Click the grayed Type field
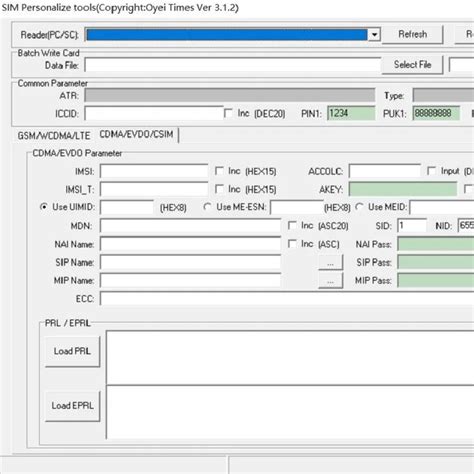Viewport: 474px width, 474px height. click(x=443, y=95)
